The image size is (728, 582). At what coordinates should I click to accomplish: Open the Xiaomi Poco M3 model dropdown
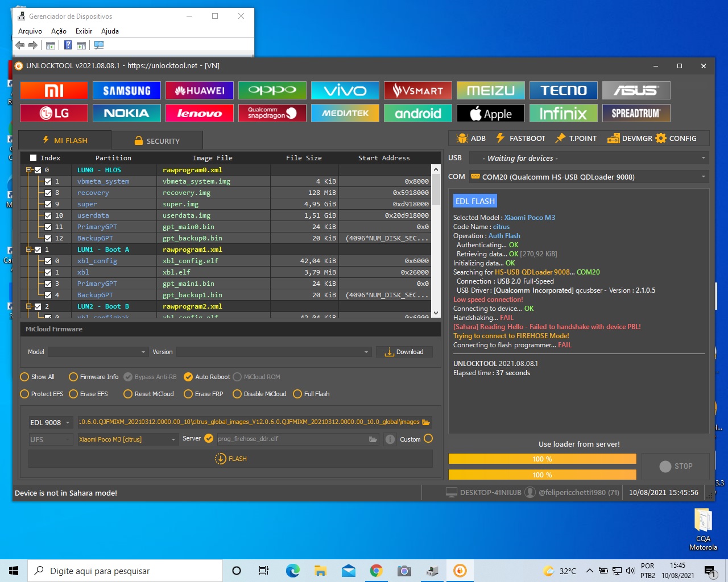click(128, 439)
